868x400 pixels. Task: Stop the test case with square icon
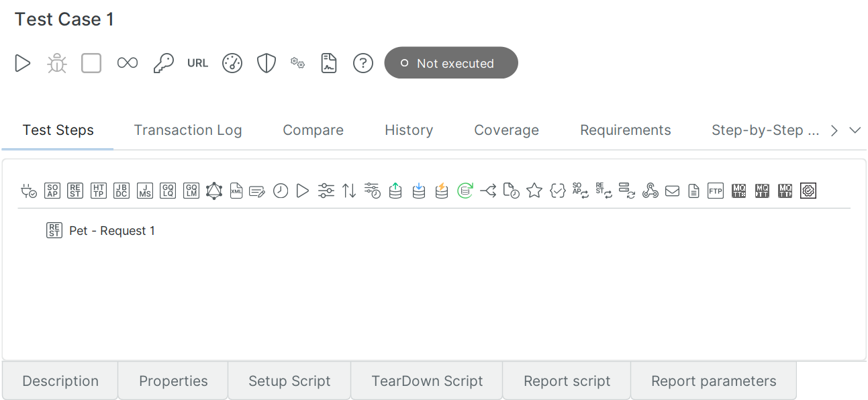coord(91,63)
